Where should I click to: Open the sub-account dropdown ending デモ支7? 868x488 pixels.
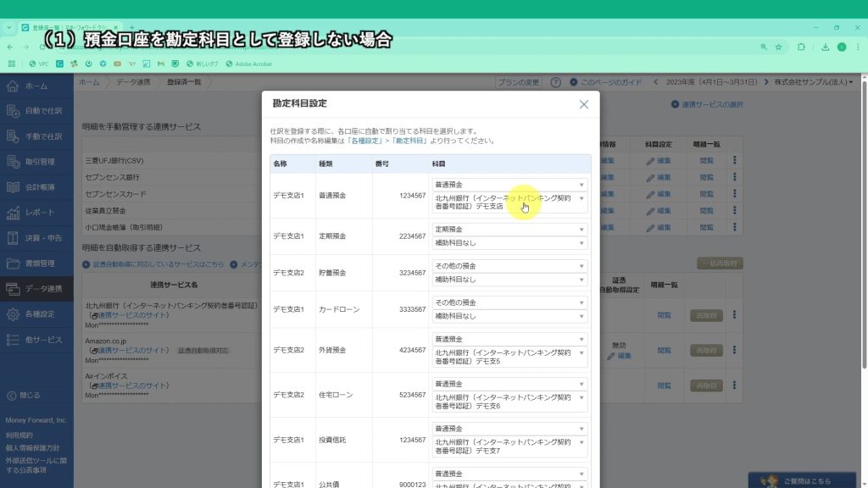(509, 446)
